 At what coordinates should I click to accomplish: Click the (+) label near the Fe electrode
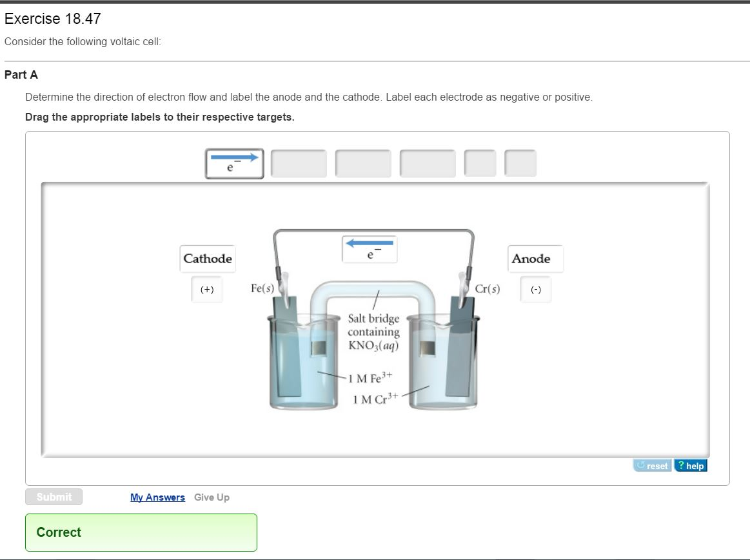pyautogui.click(x=206, y=289)
